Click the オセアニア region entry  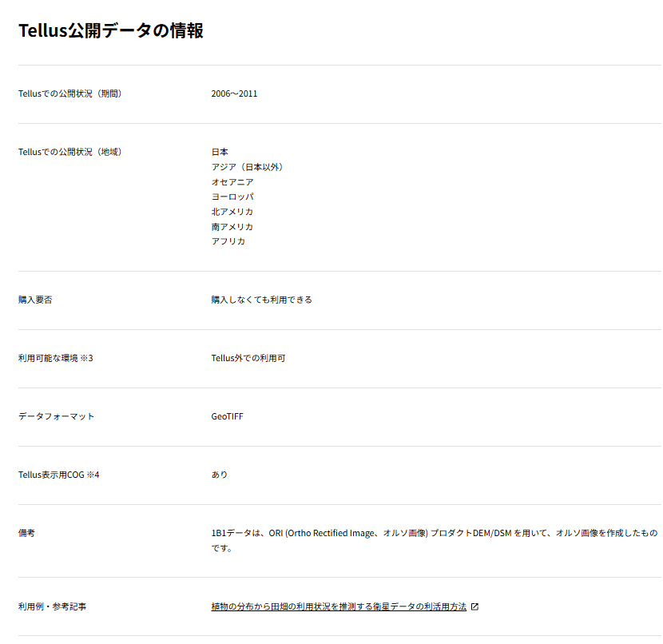pos(232,182)
